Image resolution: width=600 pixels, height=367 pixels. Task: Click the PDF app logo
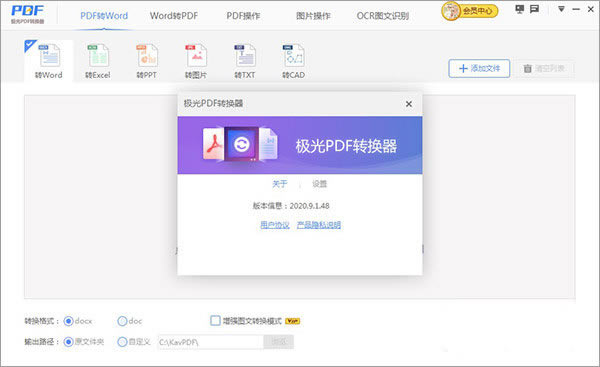coord(28,14)
